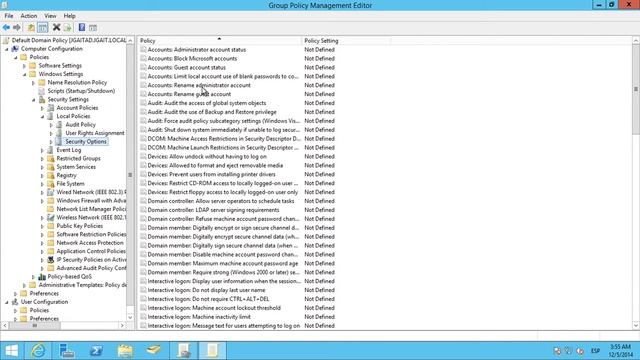This screenshot has width=640, height=360.
Task: Launch Internet Explorer from the taskbar
Action: point(38,351)
